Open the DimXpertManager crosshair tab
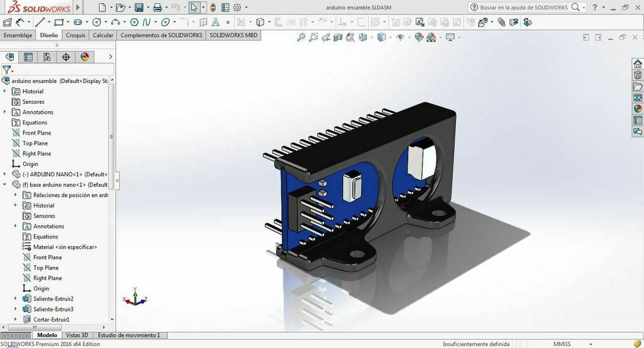The image size is (644, 348). pos(65,57)
